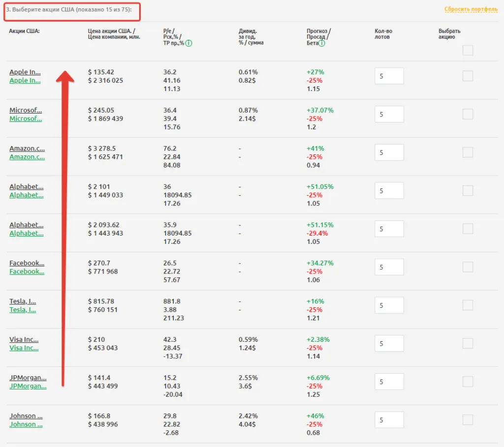Focus the lots quantity field for Microsoft

(389, 114)
